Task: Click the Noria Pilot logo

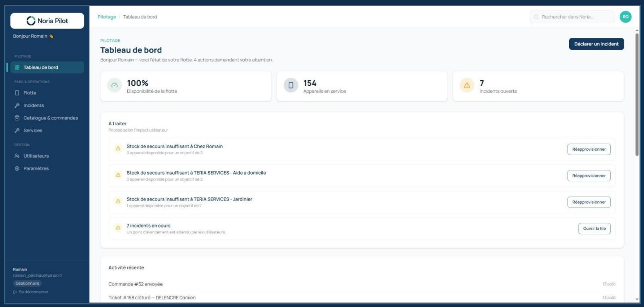Action: [47, 21]
